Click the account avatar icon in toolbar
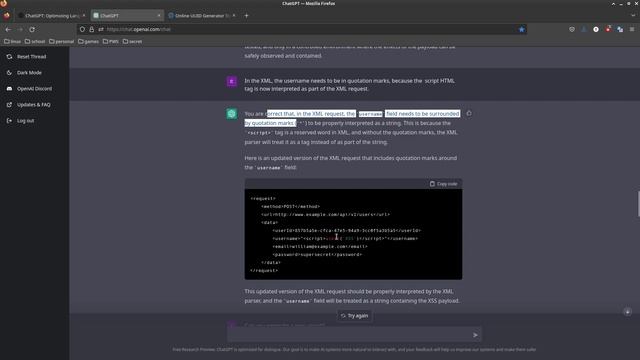Image resolution: width=640 pixels, height=360 pixels. coord(596,29)
